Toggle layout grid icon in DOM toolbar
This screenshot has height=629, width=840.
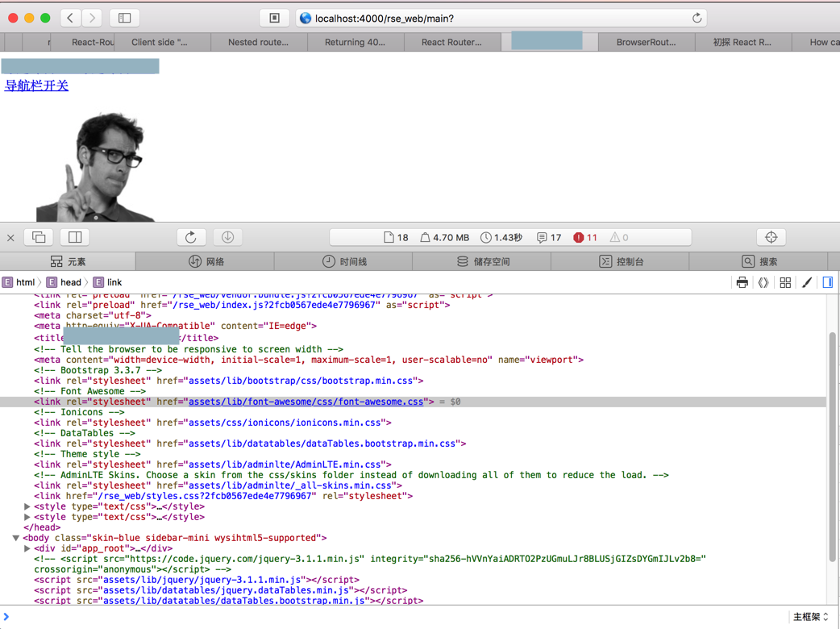785,282
